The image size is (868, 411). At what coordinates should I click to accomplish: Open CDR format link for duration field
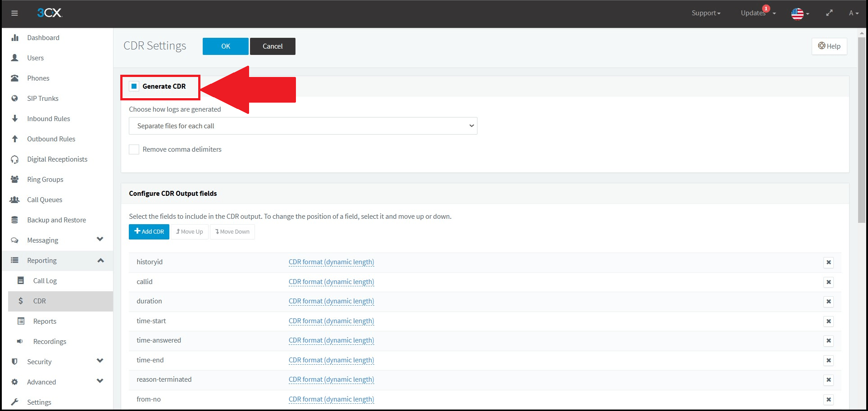tap(331, 301)
